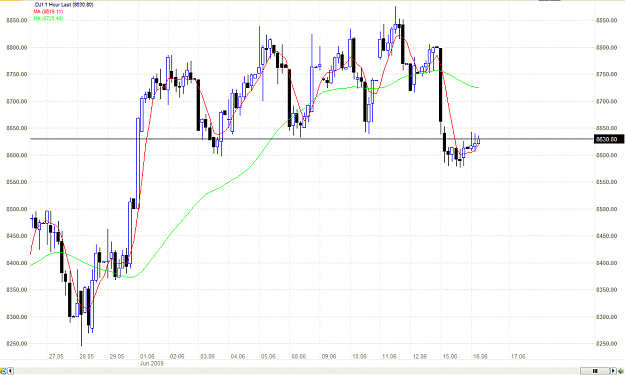Click the scrollbar right arrow button

[x=613, y=371]
